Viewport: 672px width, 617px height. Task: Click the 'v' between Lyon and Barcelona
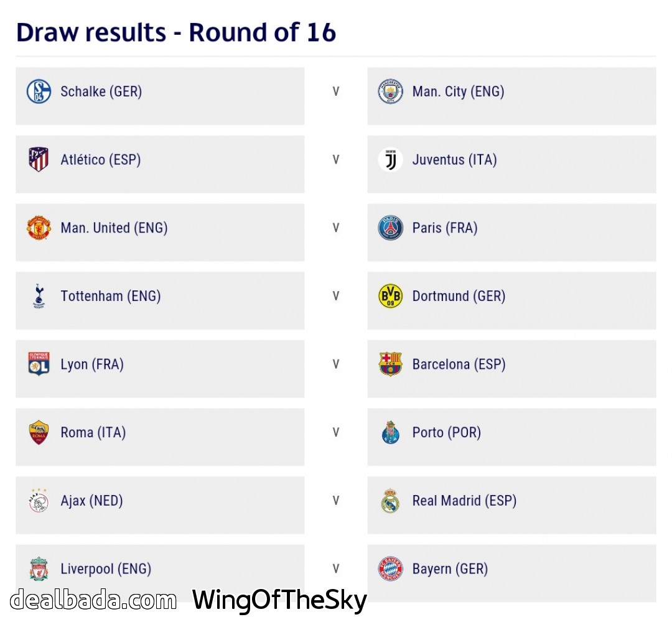[x=336, y=364]
